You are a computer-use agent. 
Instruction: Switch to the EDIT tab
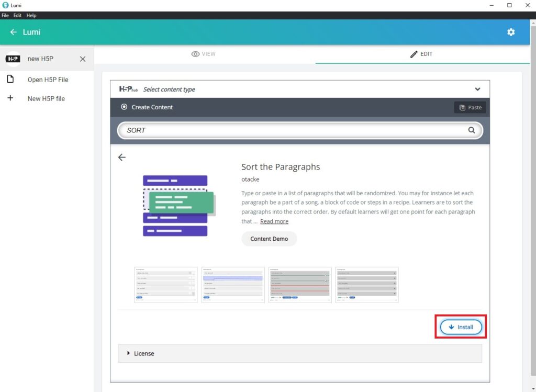[421, 54]
